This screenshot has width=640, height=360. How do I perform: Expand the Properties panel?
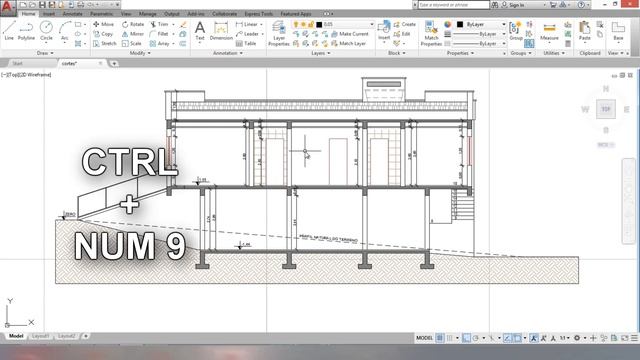click(x=460, y=53)
